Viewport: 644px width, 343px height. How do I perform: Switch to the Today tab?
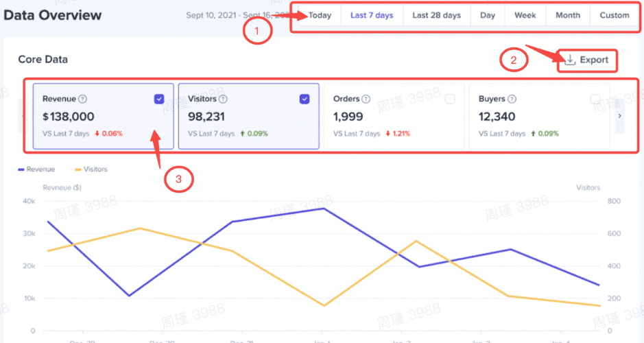(x=320, y=15)
